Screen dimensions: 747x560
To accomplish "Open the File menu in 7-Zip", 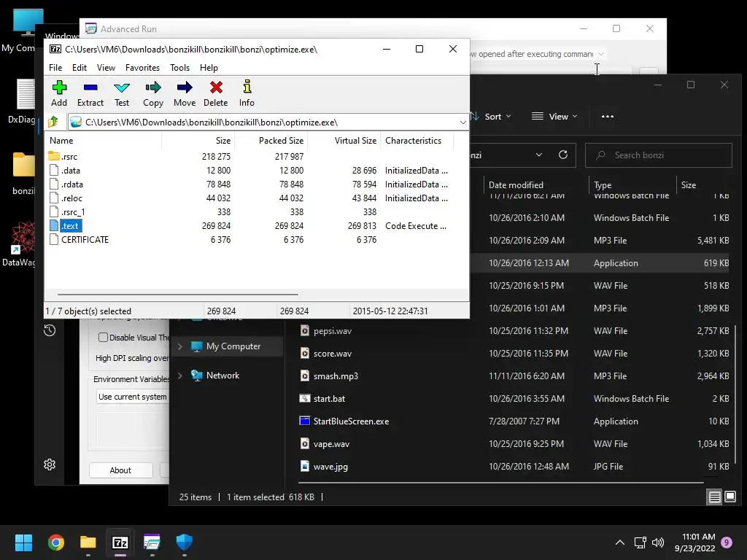I will coord(55,68).
